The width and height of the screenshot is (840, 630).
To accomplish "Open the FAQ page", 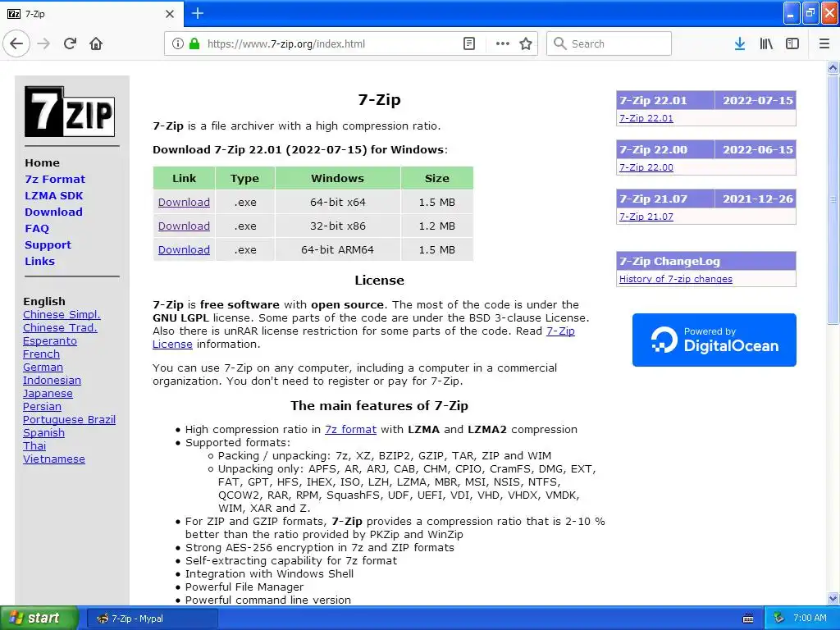I will tap(36, 228).
